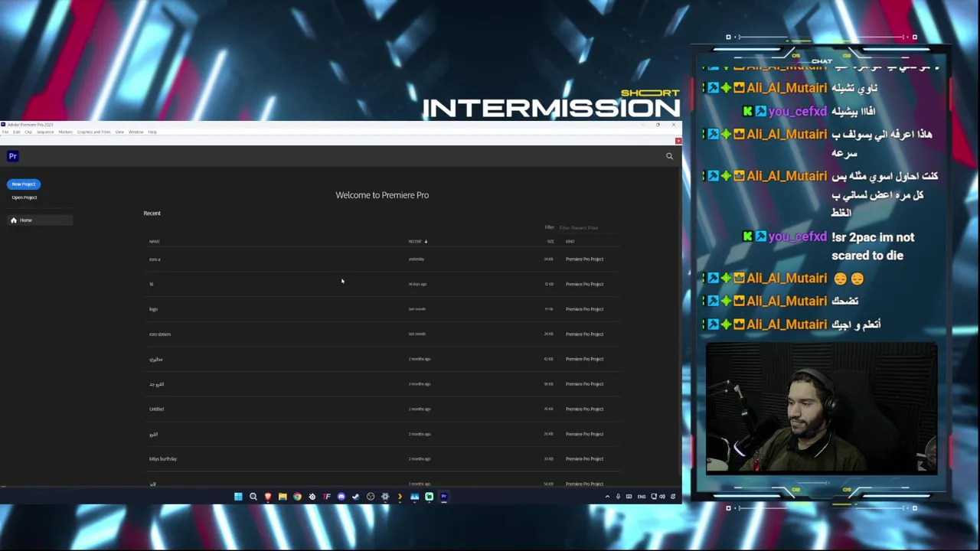Click the Open Project button
This screenshot has width=980, height=551.
[24, 197]
